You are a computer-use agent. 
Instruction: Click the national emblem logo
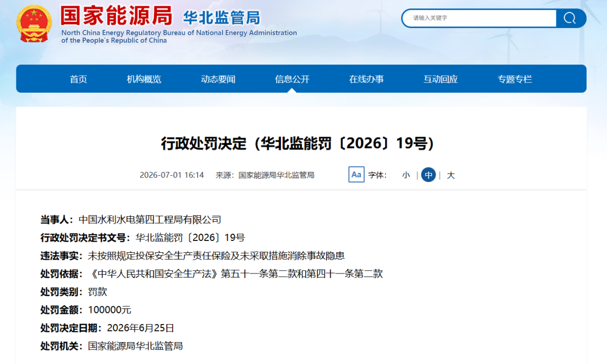coord(34,24)
